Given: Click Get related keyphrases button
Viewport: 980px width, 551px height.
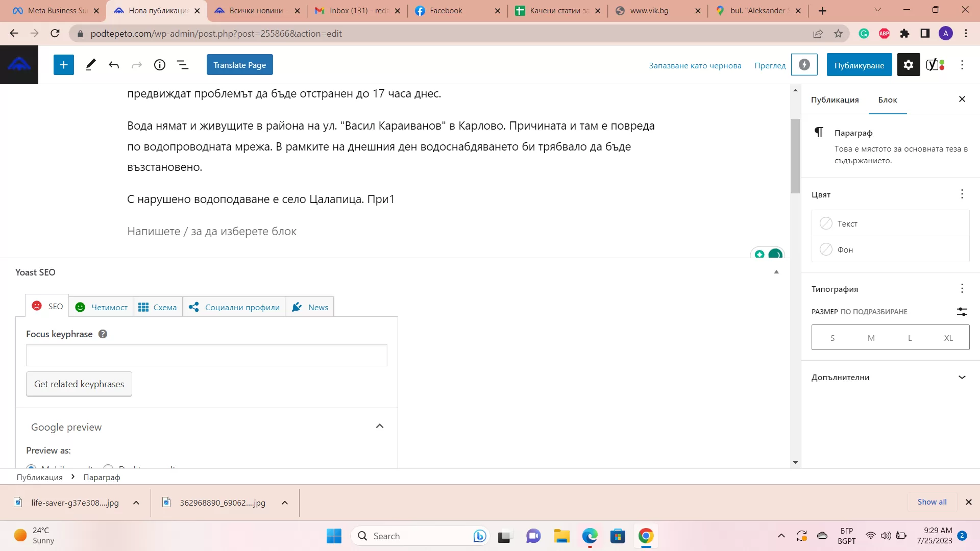Looking at the screenshot, I should [79, 384].
